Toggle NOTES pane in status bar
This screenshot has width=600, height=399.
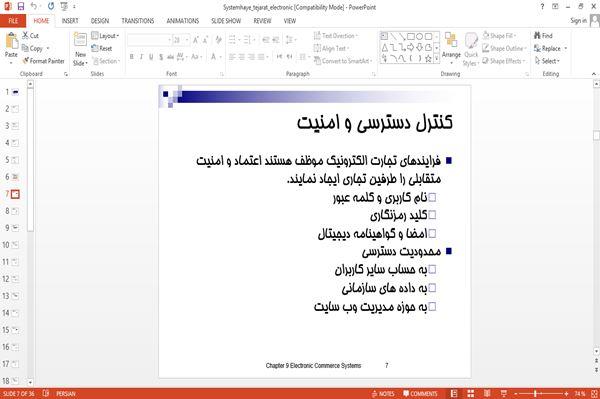tap(383, 394)
